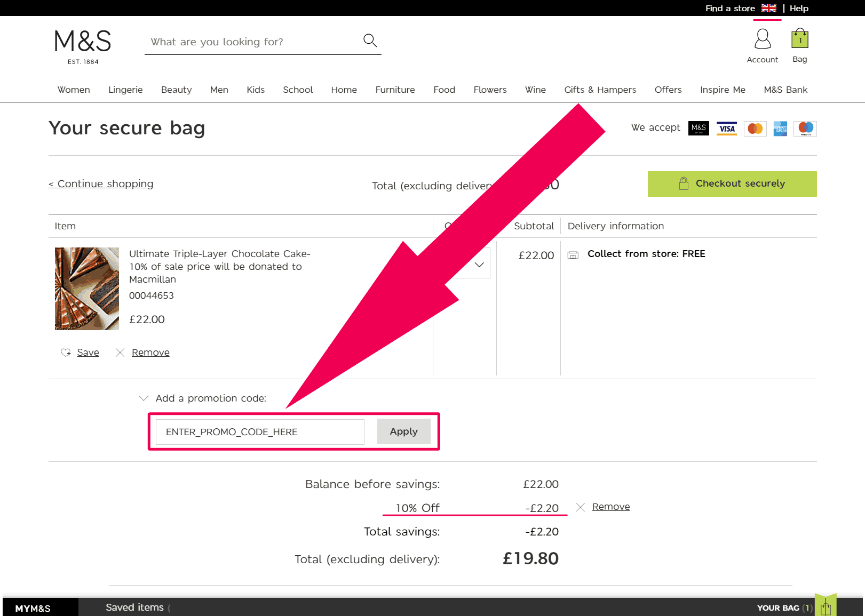This screenshot has width=865, height=616.
Task: Click the Maestro payment icon
Action: (806, 129)
